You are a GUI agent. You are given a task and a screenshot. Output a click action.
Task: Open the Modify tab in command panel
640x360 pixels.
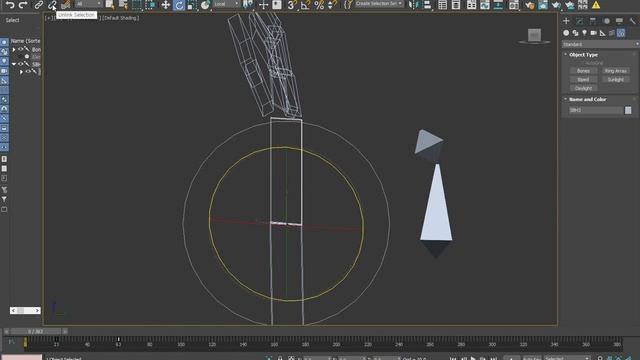(x=579, y=21)
